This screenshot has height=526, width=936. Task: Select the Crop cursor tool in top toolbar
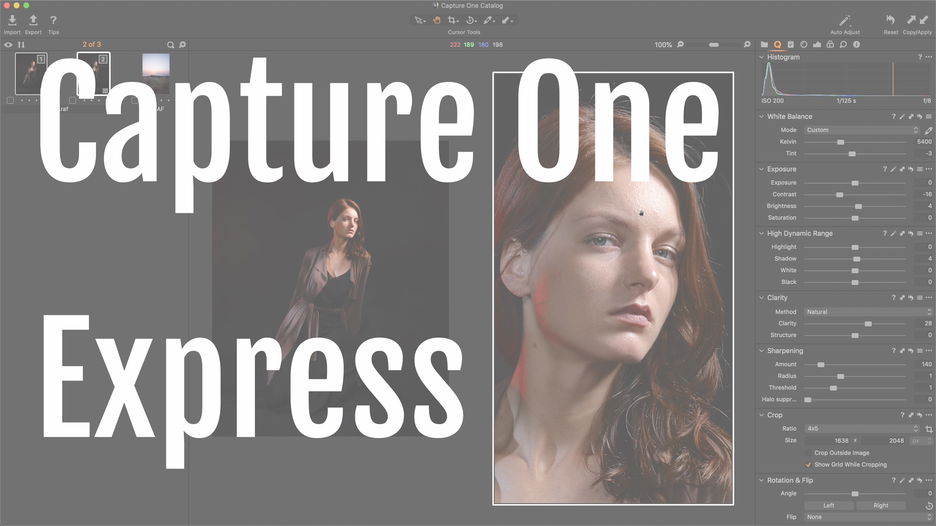tap(453, 20)
